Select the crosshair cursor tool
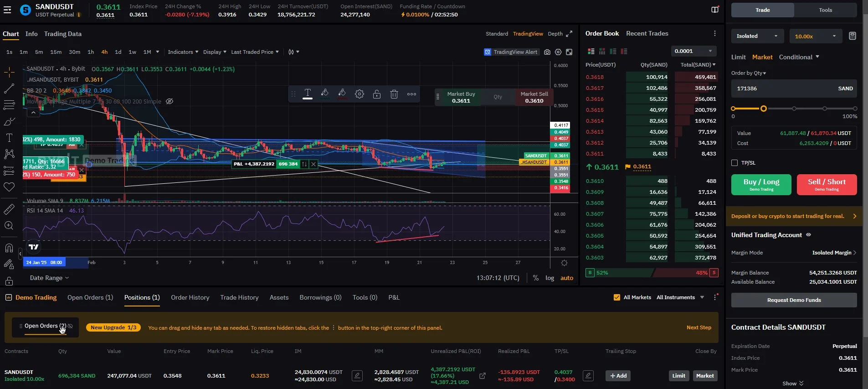This screenshot has width=868, height=389. point(9,73)
